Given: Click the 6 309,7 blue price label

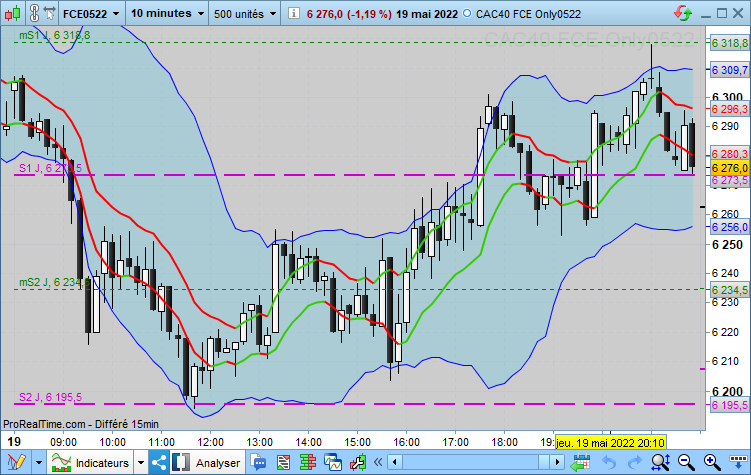Looking at the screenshot, I should tap(729, 70).
